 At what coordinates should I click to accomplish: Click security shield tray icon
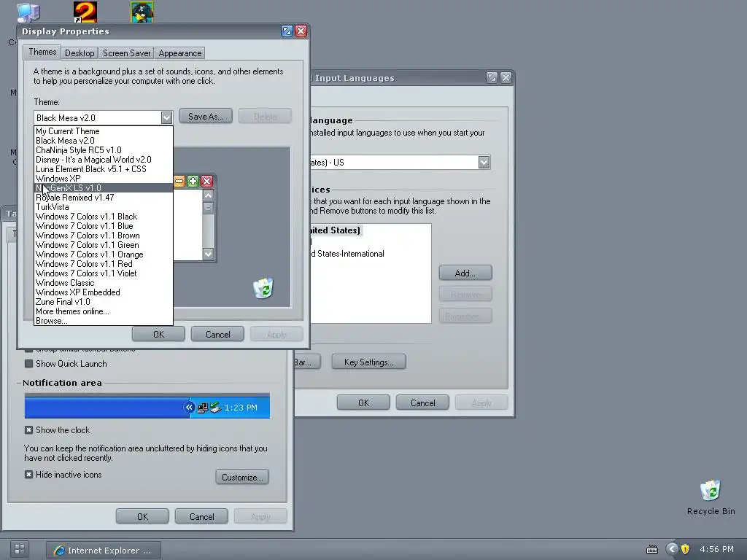686,549
